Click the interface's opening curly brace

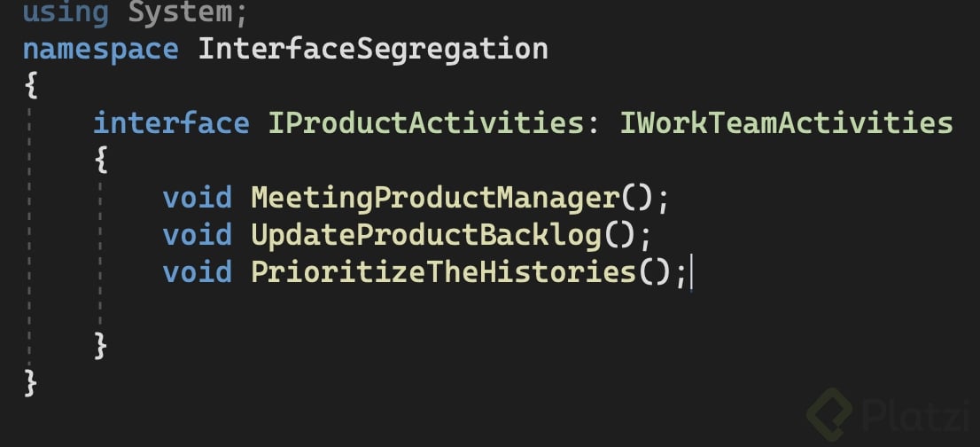[x=101, y=160]
